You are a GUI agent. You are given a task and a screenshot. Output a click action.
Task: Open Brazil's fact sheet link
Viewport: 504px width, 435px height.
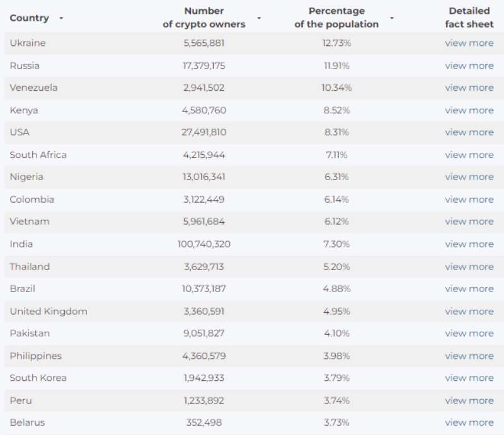[469, 289]
